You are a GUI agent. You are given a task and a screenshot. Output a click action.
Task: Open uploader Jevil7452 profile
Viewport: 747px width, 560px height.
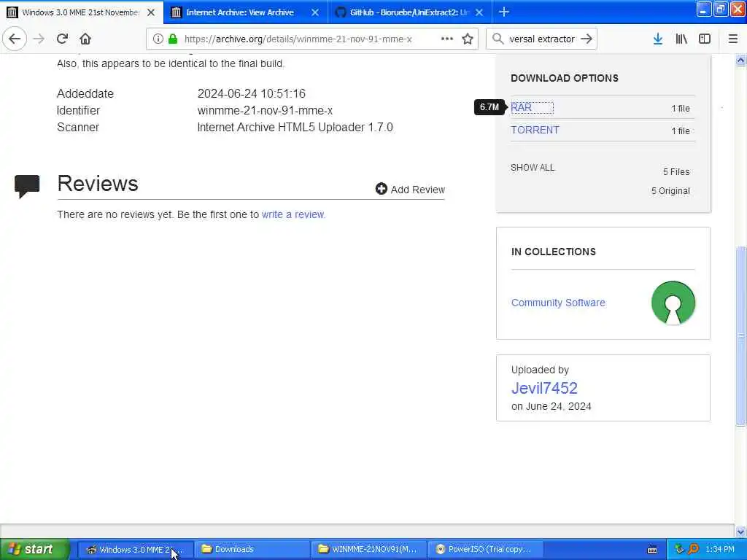pyautogui.click(x=544, y=388)
